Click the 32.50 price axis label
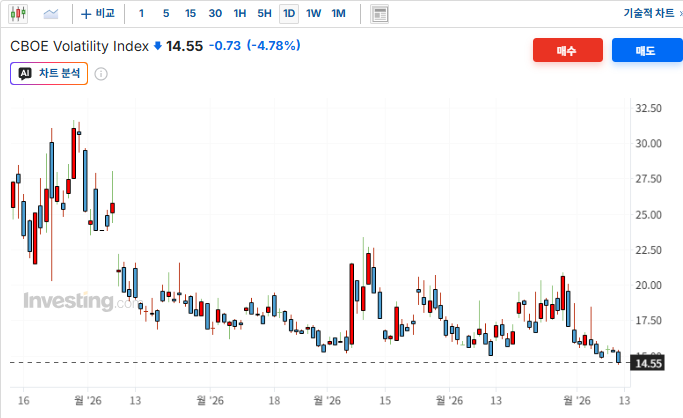Image resolution: width=683 pixels, height=418 pixels. [648, 108]
